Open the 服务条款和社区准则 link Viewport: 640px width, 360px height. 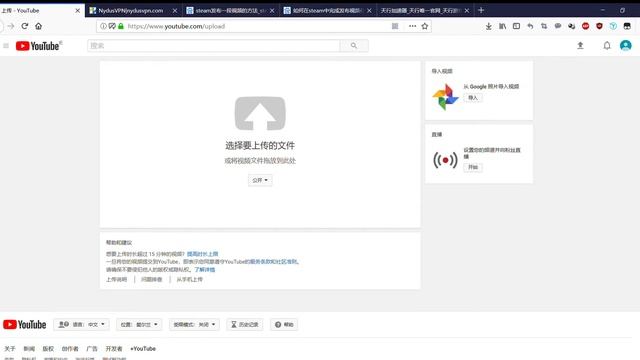click(x=274, y=262)
